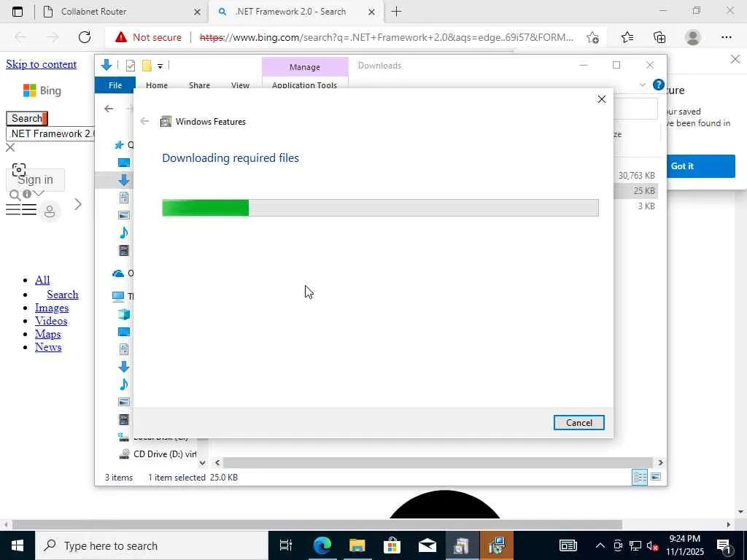Click Bing Search button
Viewport: 747px width, 560px height.
coord(27,118)
